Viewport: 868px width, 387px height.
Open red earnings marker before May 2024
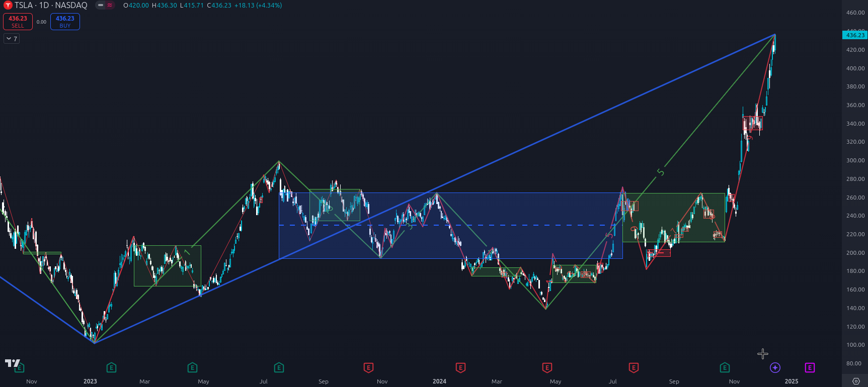(547, 368)
